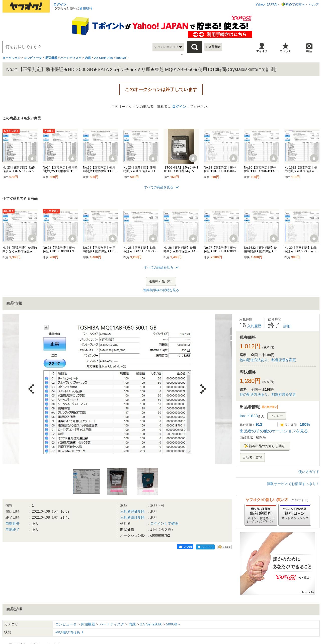Expand すべての商品を見る under buy-now items
Image resolution: width=322 pixels, height=644 pixels.
[161, 268]
